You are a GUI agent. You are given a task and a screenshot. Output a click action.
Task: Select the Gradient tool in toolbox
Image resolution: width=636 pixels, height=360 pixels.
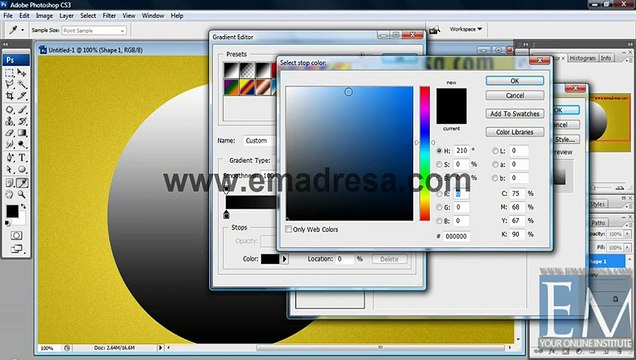(x=22, y=133)
